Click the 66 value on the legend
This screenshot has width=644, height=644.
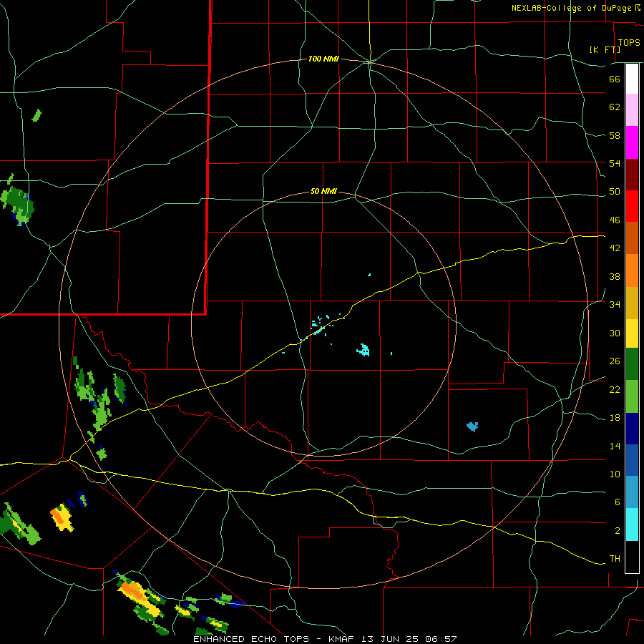[x=615, y=79]
